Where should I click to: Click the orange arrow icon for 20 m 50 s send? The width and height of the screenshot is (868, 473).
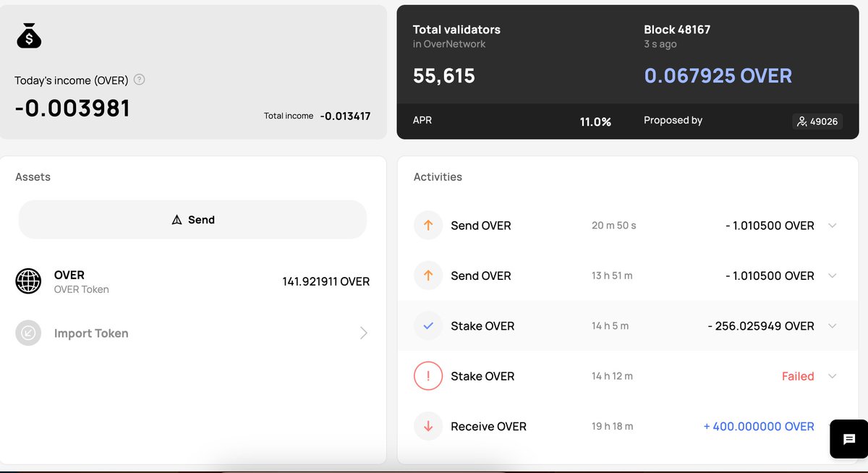coord(428,226)
